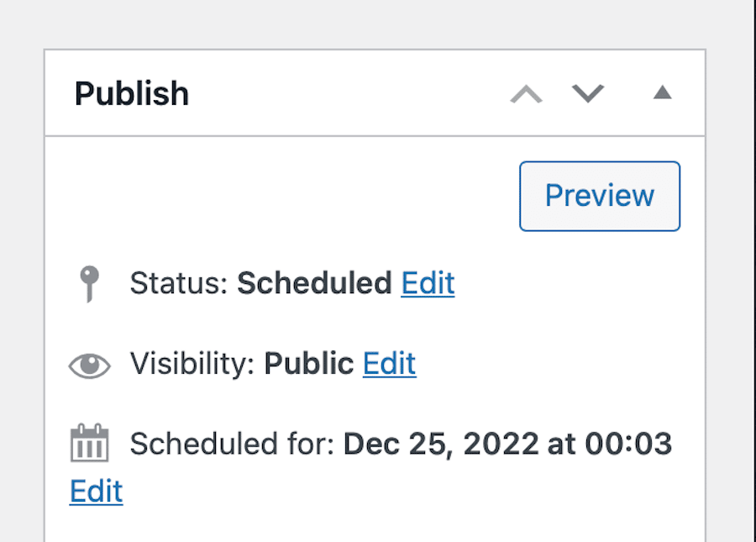Click the Publish panel title

(132, 93)
